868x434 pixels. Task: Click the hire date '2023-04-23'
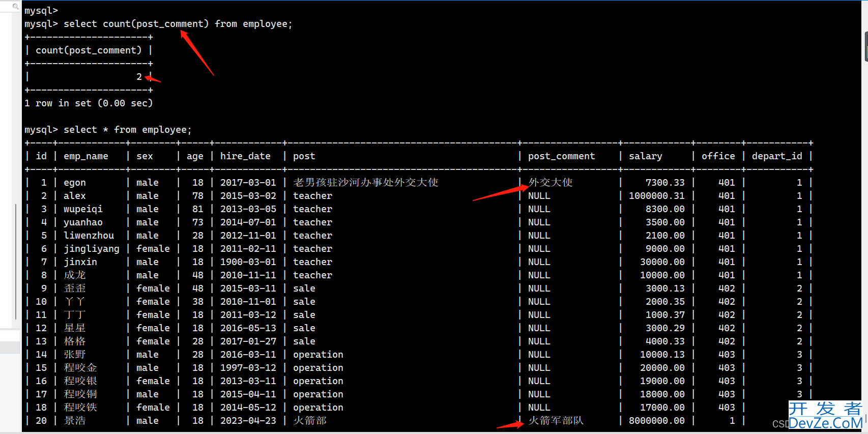(x=248, y=421)
